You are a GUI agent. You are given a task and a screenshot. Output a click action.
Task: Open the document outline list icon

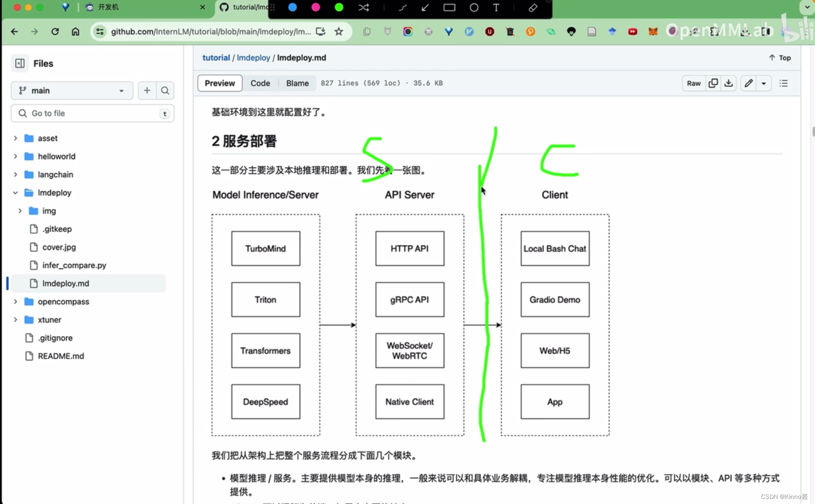[x=784, y=83]
